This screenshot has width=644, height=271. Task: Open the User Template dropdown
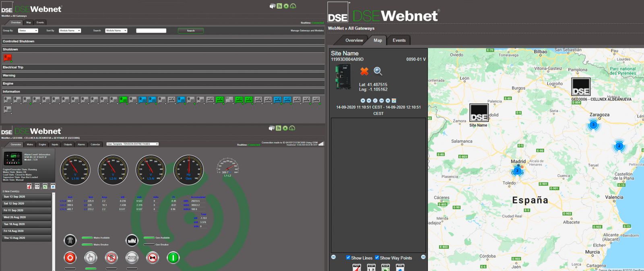pos(132,144)
